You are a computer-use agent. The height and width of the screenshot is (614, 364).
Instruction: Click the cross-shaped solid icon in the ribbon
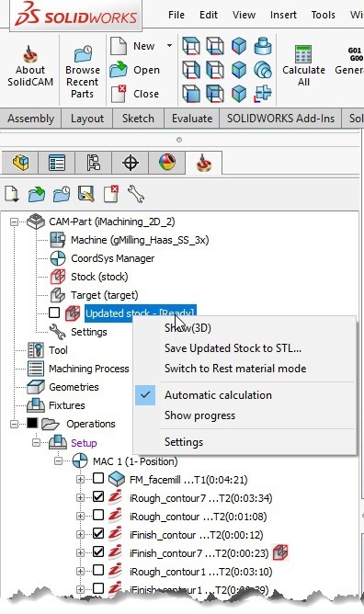click(263, 94)
